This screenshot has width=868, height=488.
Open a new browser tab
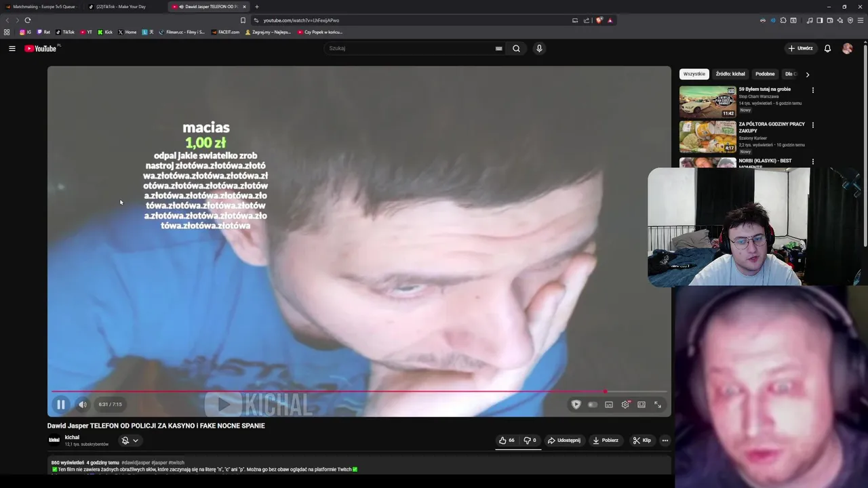coord(257,7)
